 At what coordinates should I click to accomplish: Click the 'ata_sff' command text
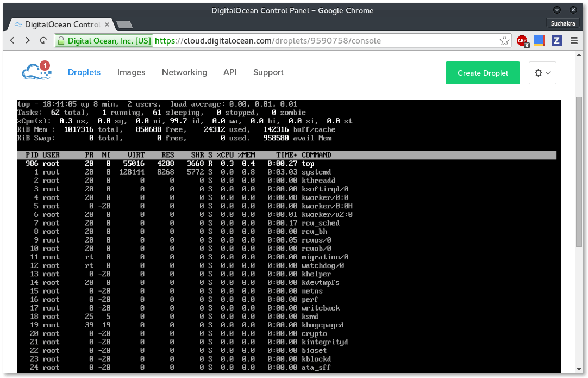click(316, 368)
